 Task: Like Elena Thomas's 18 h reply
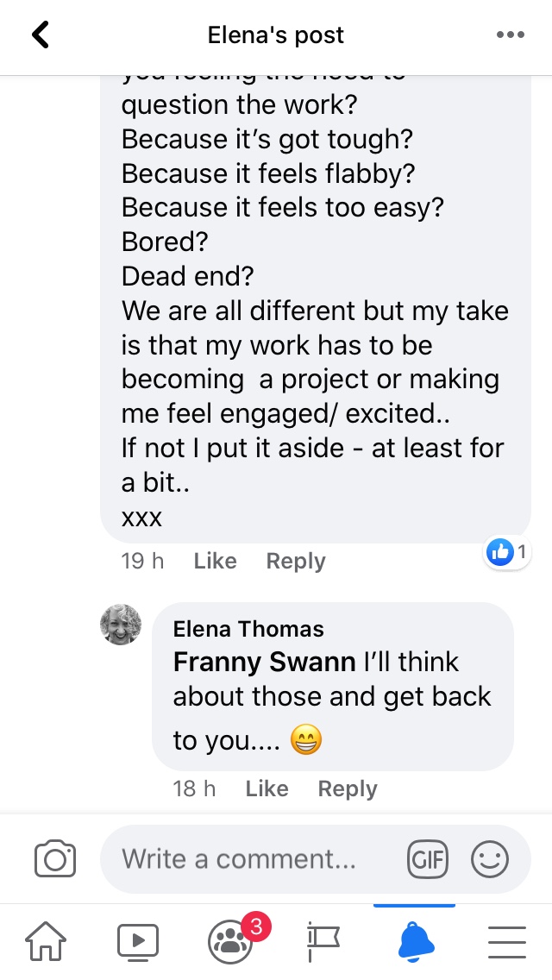pyautogui.click(x=267, y=788)
